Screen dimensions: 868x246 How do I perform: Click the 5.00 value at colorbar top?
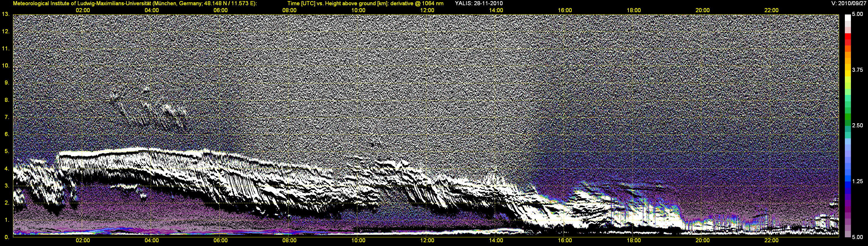click(858, 14)
